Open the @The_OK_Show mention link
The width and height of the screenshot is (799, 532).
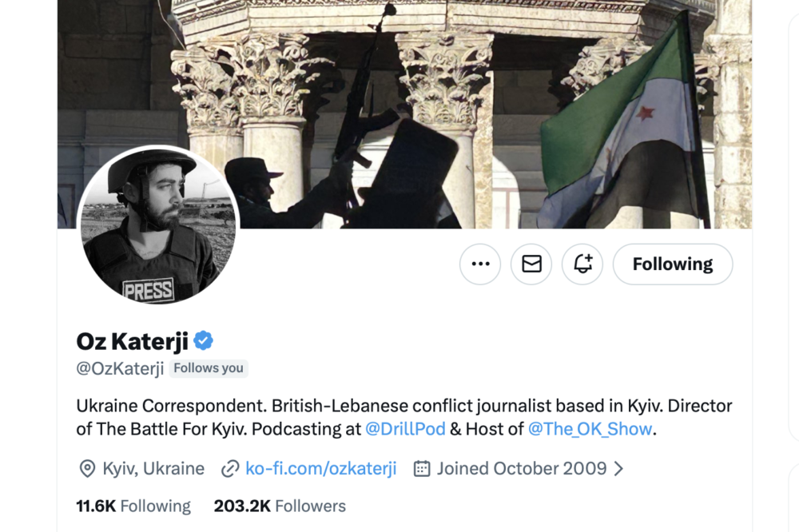[590, 429]
